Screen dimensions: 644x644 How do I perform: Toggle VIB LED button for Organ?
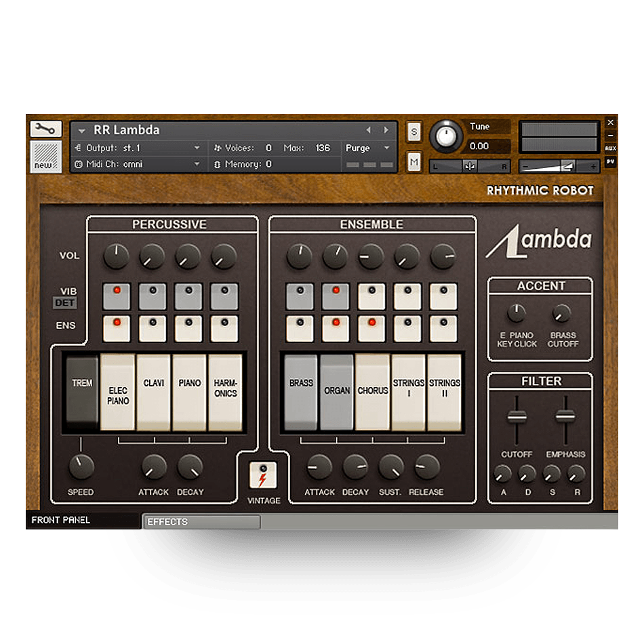tap(336, 296)
